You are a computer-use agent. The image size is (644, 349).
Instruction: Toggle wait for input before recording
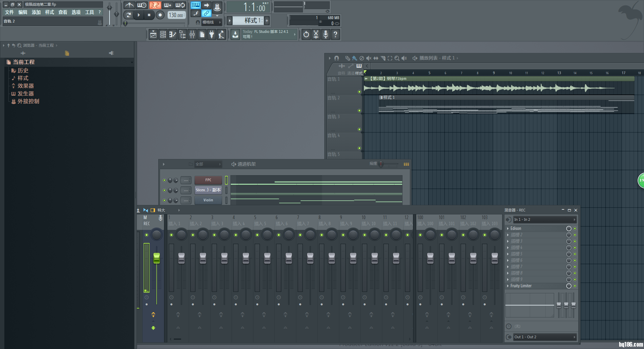[x=142, y=5]
